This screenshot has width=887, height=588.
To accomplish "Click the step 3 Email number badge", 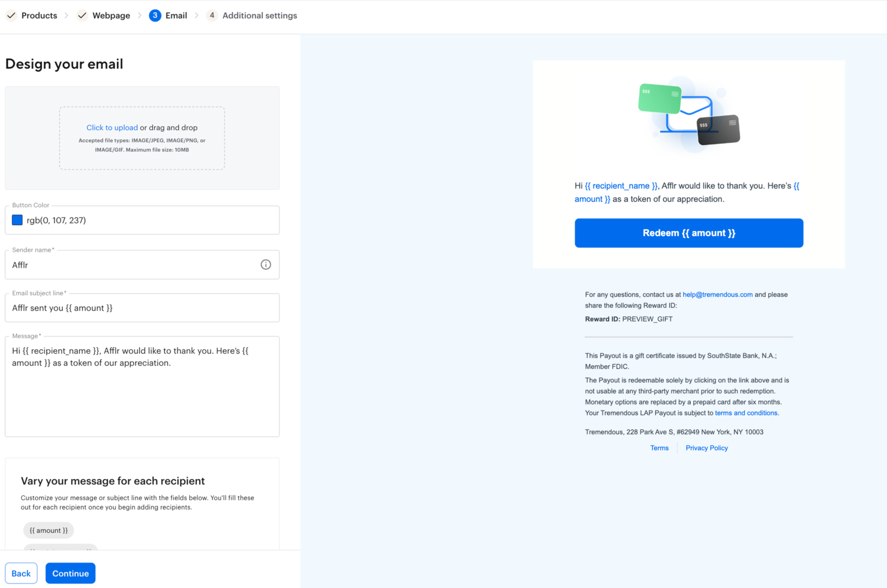I will [155, 16].
